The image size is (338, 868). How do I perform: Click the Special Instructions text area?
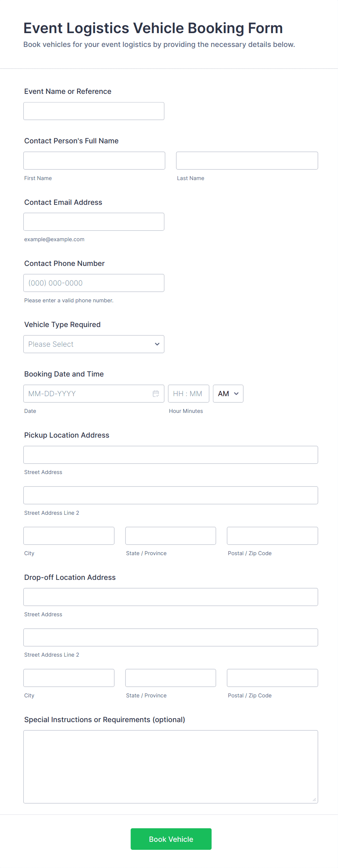[x=170, y=767]
